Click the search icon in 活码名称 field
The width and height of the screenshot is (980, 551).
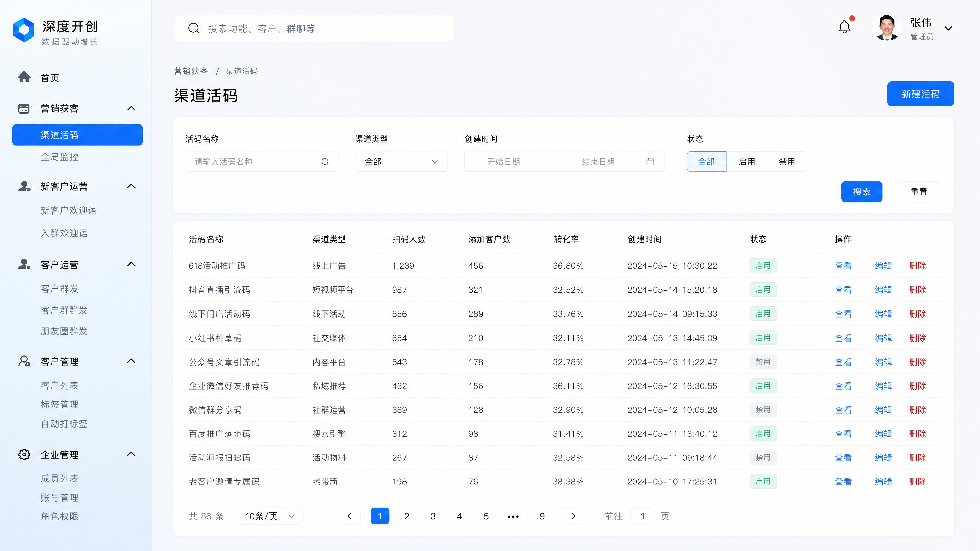325,162
